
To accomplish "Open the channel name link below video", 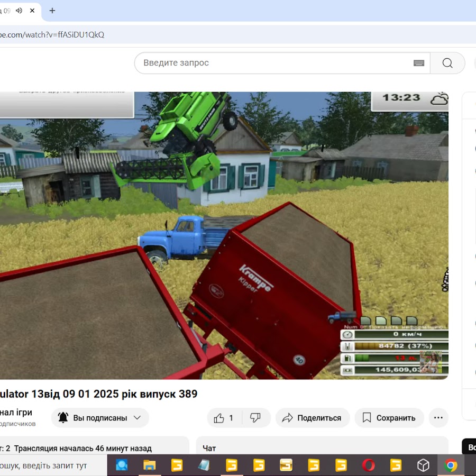I will pos(16,412).
